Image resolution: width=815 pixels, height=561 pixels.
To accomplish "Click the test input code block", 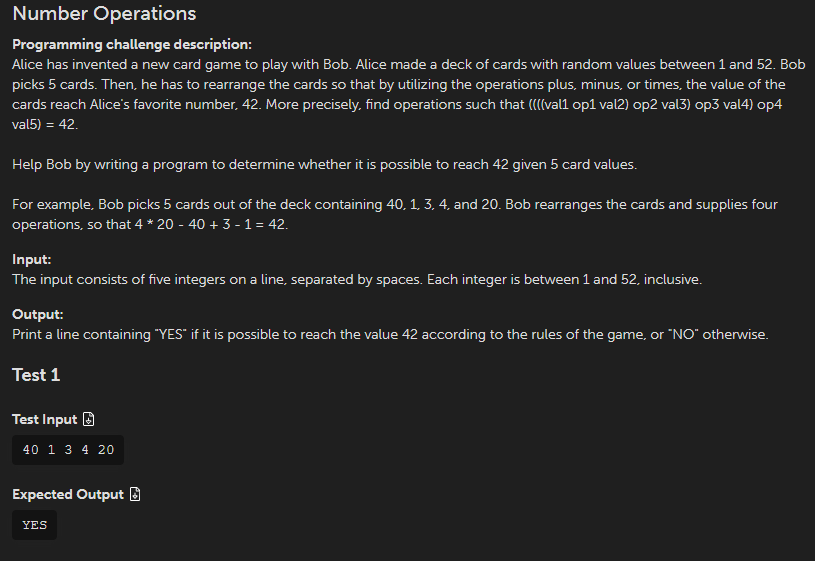I will click(68, 450).
